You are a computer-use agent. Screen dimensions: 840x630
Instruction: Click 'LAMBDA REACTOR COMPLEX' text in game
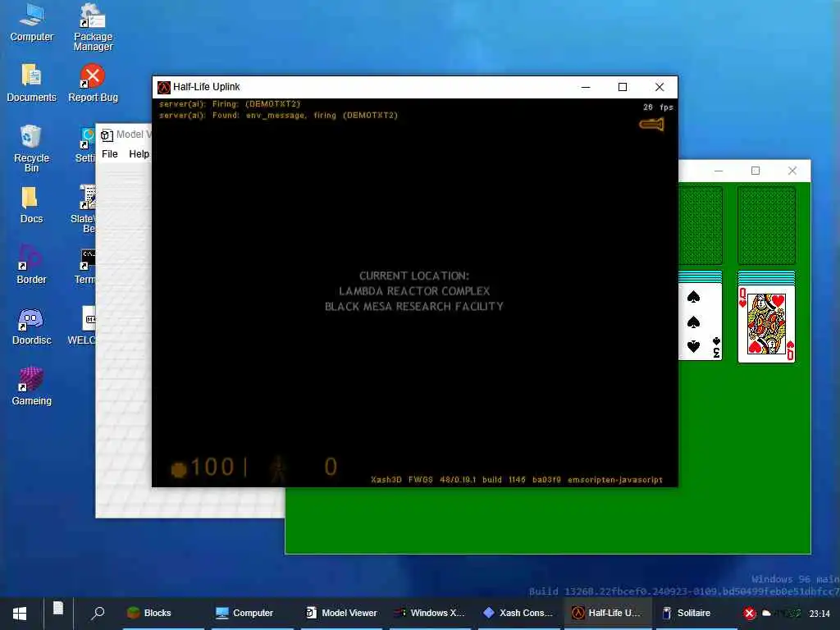click(414, 291)
